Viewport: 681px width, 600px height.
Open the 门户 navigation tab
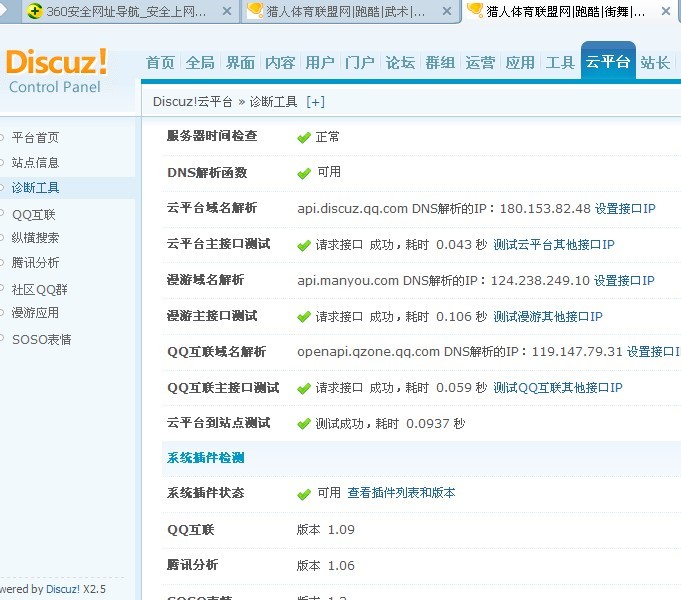(360, 63)
